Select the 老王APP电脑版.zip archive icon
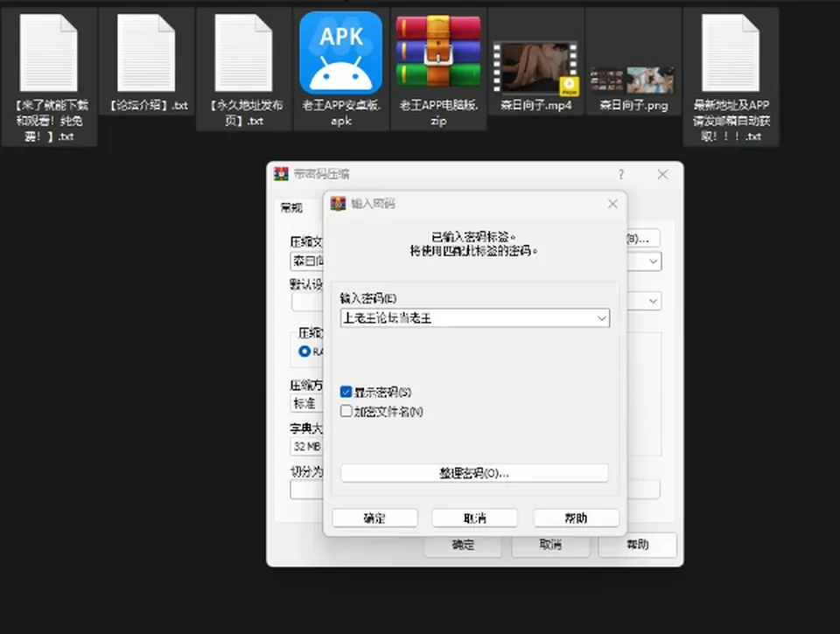Screen dimensions: 840x634 tap(438, 52)
